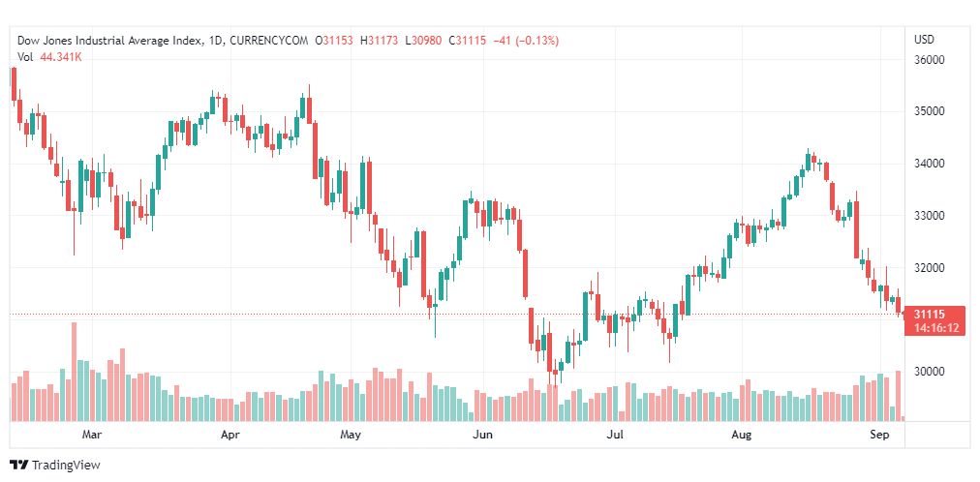Click the Apr time axis label

231,434
